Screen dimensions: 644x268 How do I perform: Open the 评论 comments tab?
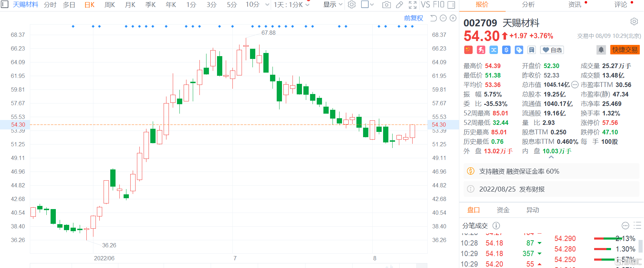point(621,5)
